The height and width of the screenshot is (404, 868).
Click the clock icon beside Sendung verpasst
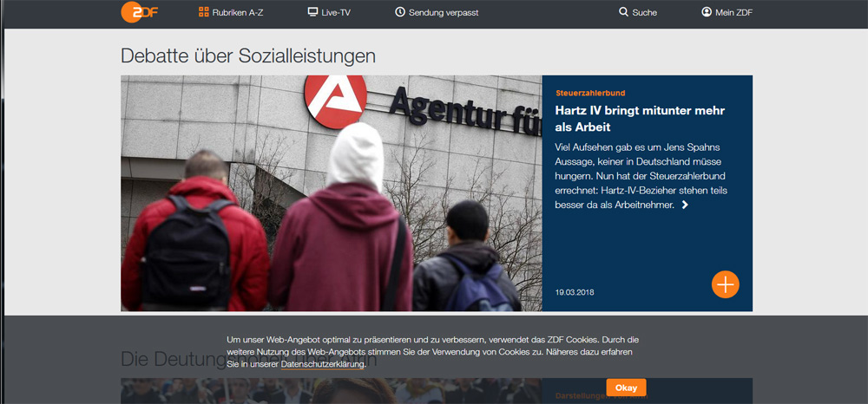tap(400, 12)
